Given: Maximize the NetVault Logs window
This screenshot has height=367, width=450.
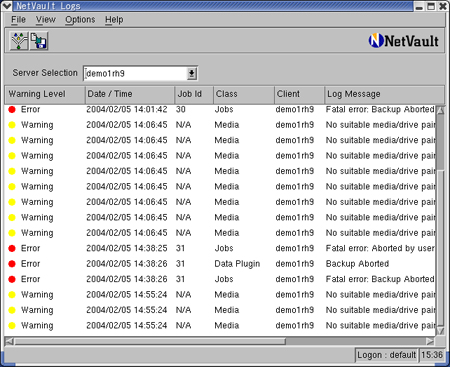Looking at the screenshot, I should 431,6.
